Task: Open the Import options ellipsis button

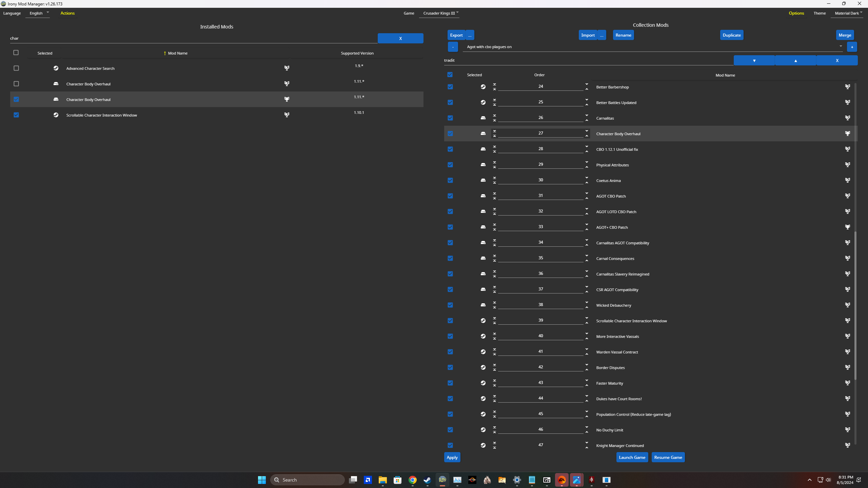Action: (x=601, y=35)
